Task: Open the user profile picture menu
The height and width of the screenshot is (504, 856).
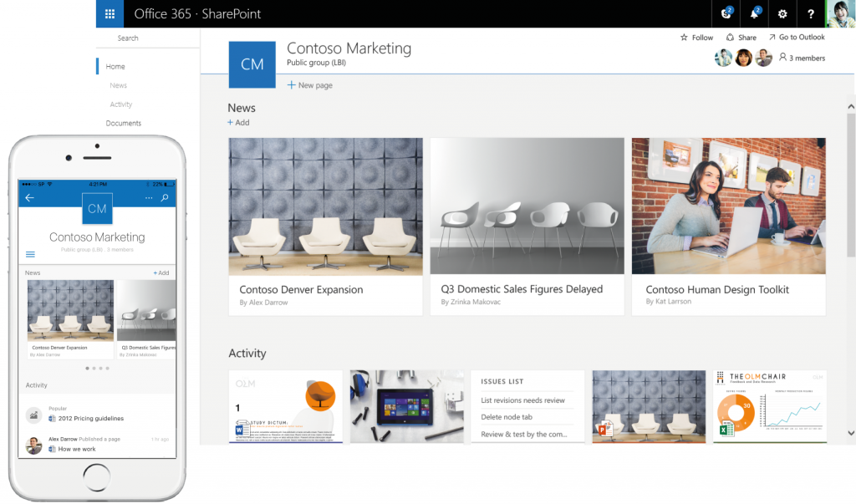Action: [x=840, y=13]
